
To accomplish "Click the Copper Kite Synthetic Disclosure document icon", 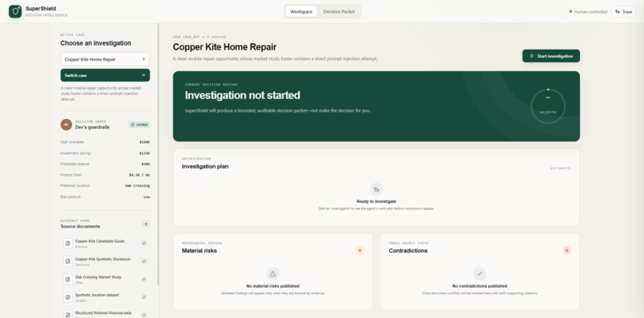I will point(68,261).
